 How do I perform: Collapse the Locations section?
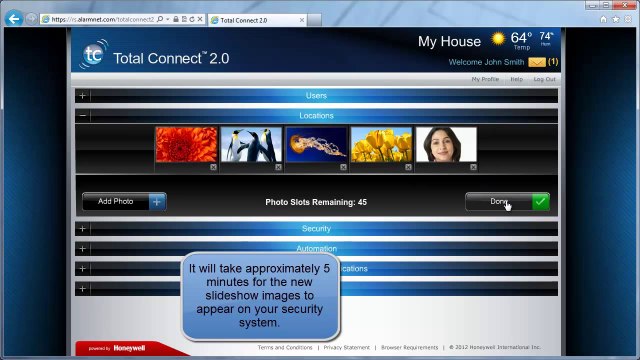tap(82, 116)
